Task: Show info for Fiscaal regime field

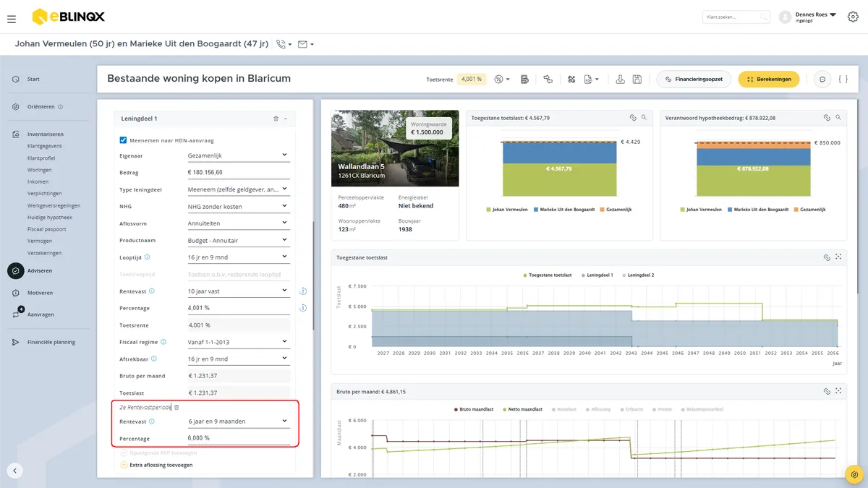Action: pyautogui.click(x=163, y=342)
